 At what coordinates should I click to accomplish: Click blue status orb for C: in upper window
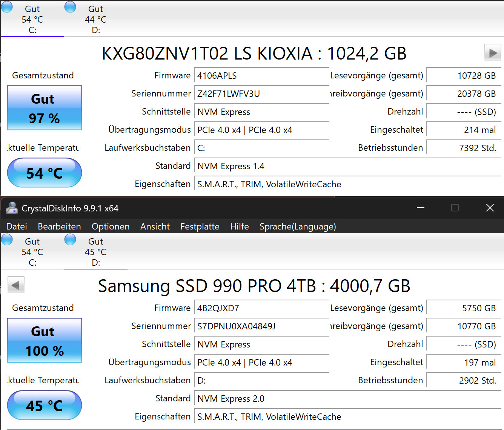7,6
